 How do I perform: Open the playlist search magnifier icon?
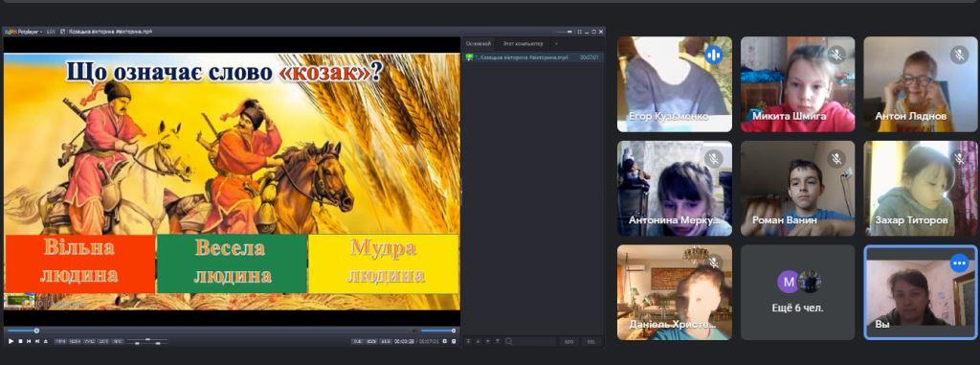point(509,341)
